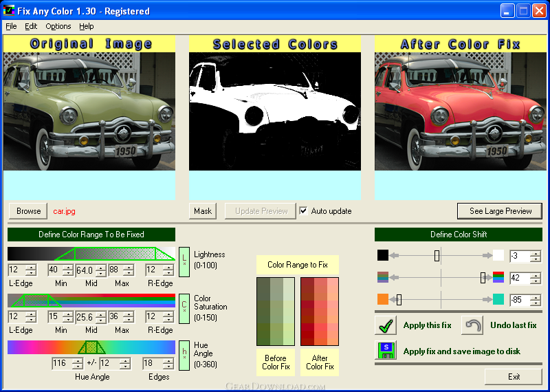Click the saturation shift slider handle
Image resolution: width=550 pixels, height=392 pixels.
click(x=483, y=278)
